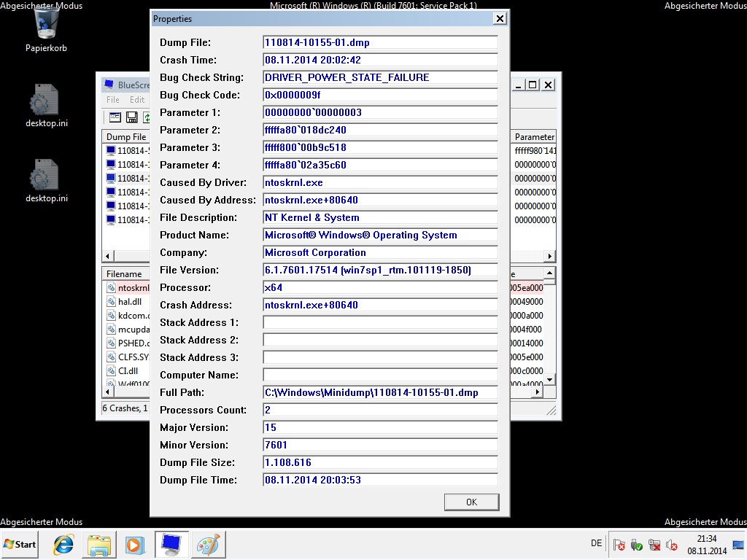Select the File Description field

coord(380,217)
